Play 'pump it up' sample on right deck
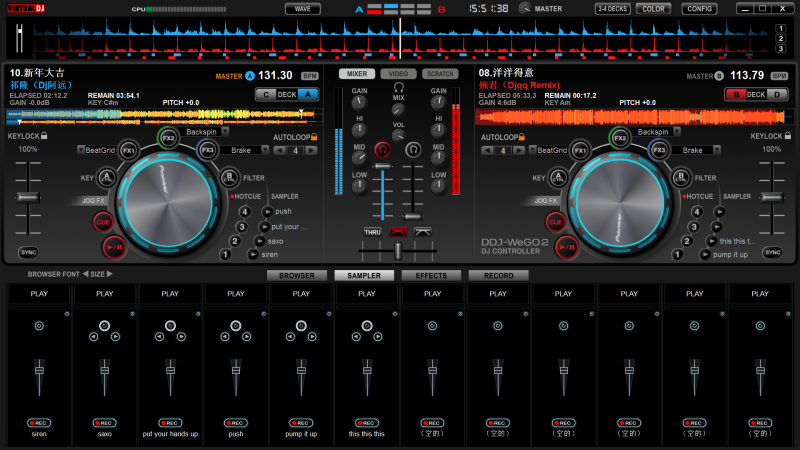This screenshot has height=450, width=800. click(x=705, y=254)
